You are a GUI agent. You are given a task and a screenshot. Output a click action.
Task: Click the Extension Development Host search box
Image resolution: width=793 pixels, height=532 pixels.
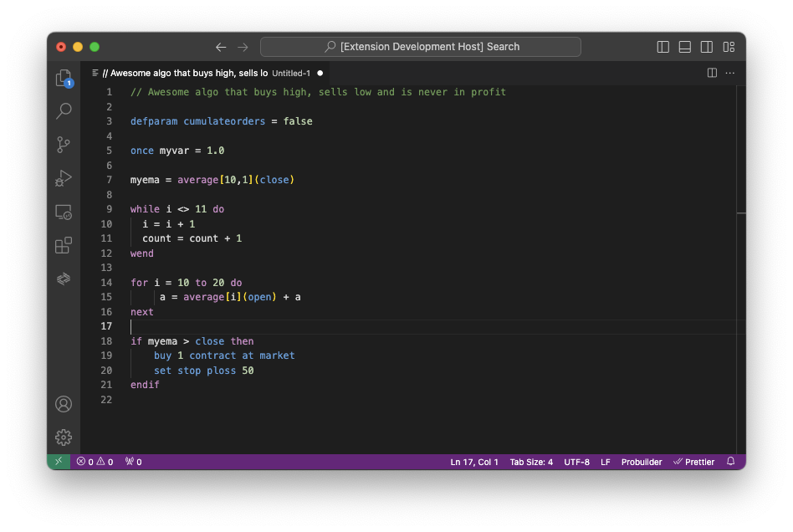point(421,47)
